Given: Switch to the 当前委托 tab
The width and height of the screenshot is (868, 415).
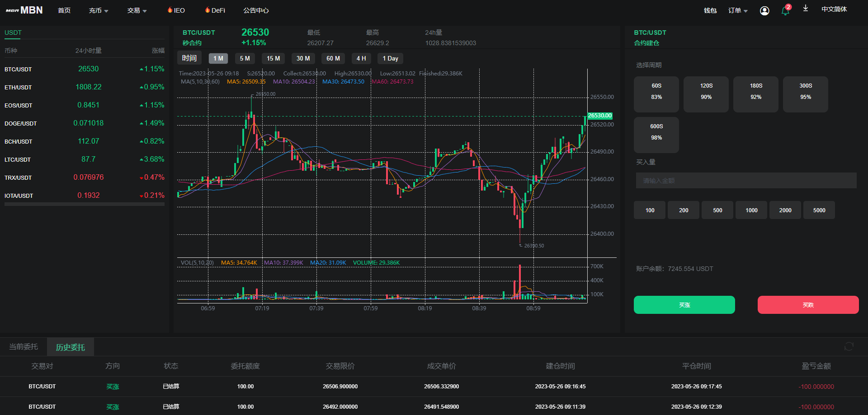Looking at the screenshot, I should coord(23,346).
